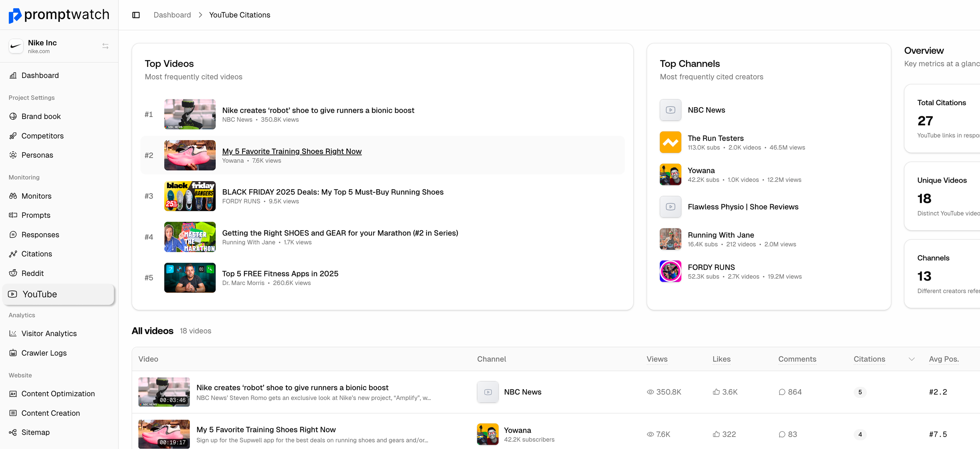
Task: Click the project switcher arrows icon
Action: point(105,46)
